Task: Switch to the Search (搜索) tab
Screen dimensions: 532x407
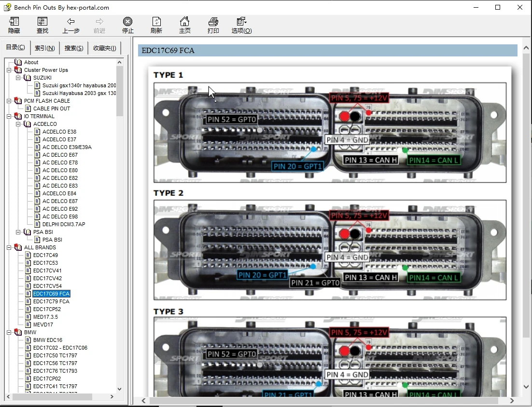Action: (x=74, y=48)
